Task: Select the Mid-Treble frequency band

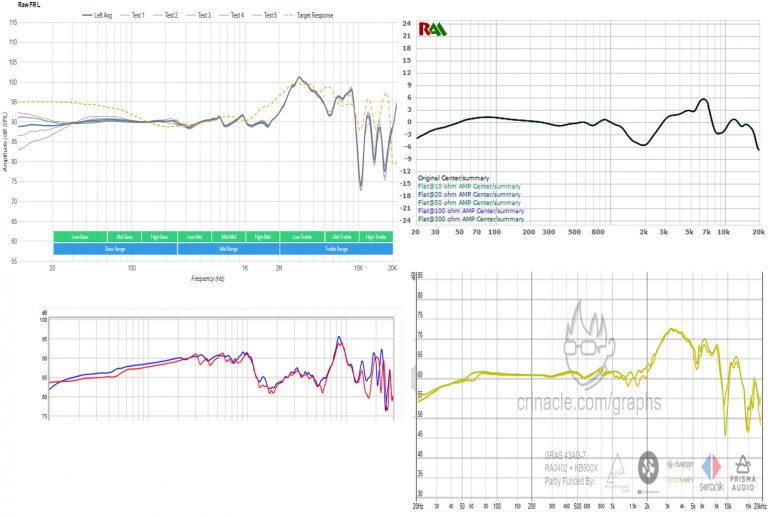Action: (342, 236)
